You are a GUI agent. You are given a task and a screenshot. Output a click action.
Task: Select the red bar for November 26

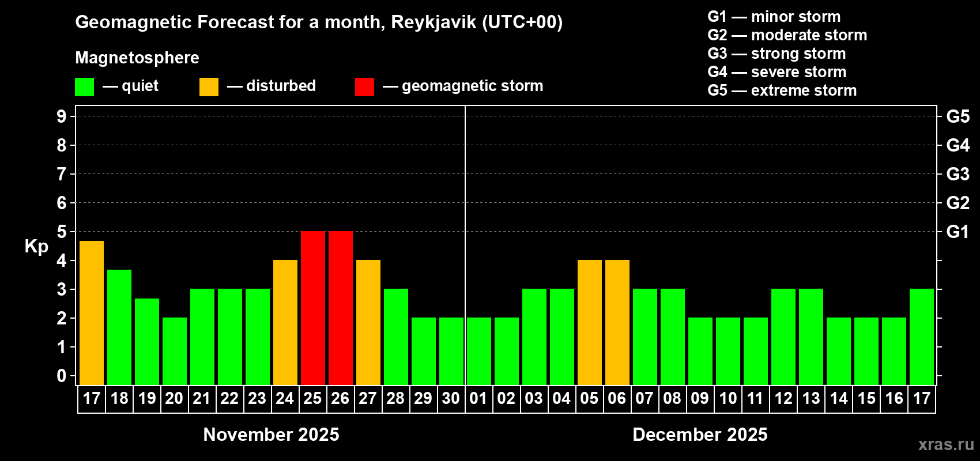pyautogui.click(x=341, y=308)
